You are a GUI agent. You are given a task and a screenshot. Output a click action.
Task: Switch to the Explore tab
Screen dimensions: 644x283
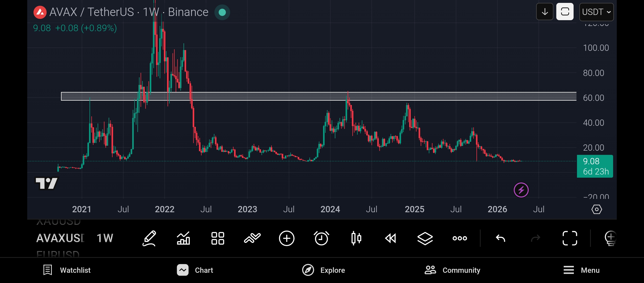pyautogui.click(x=324, y=270)
